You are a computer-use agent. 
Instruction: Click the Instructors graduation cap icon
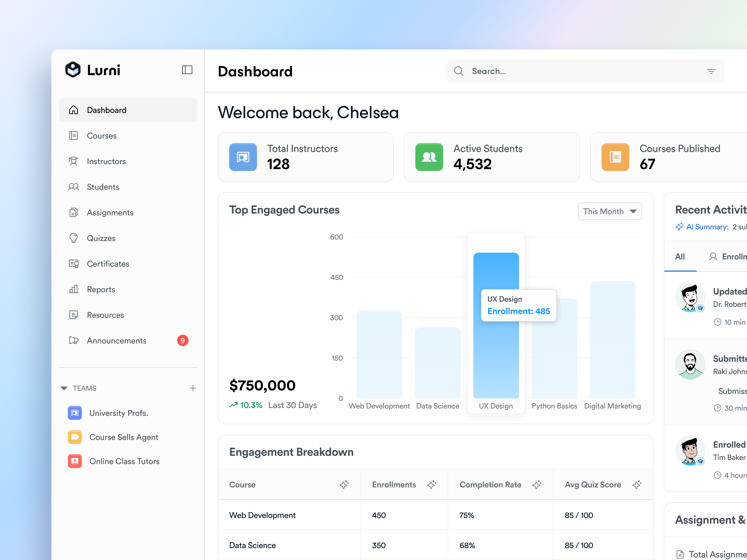tap(73, 161)
